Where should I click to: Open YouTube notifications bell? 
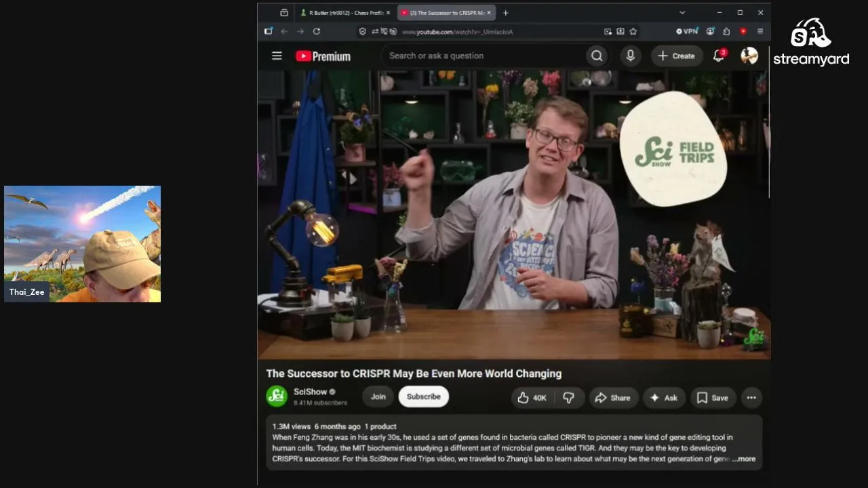click(719, 56)
